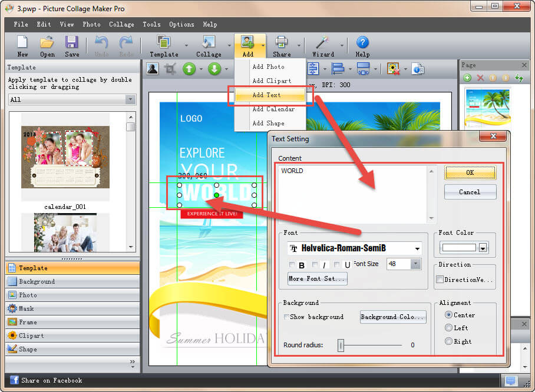Click the portrait silhouette icon in canvas toolbar
The height and width of the screenshot is (392, 535).
(153, 69)
